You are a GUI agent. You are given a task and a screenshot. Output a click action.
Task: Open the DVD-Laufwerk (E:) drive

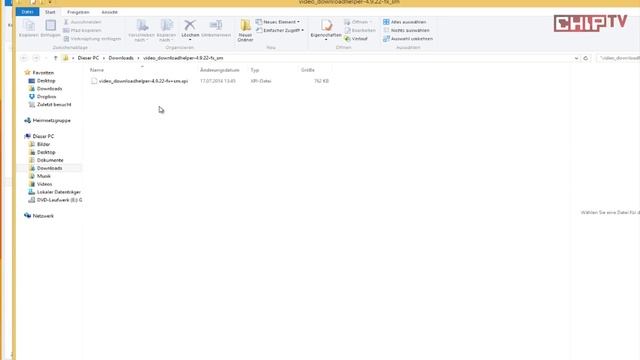(59, 200)
